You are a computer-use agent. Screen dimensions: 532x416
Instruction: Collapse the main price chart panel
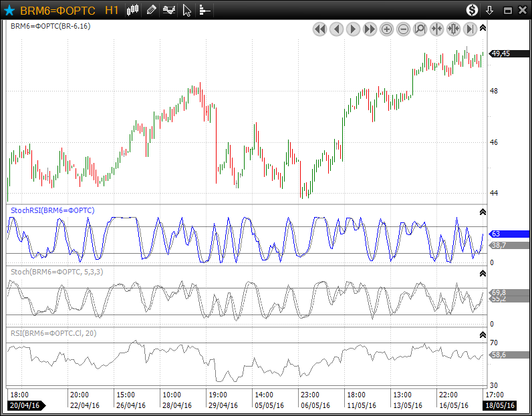pos(483,28)
